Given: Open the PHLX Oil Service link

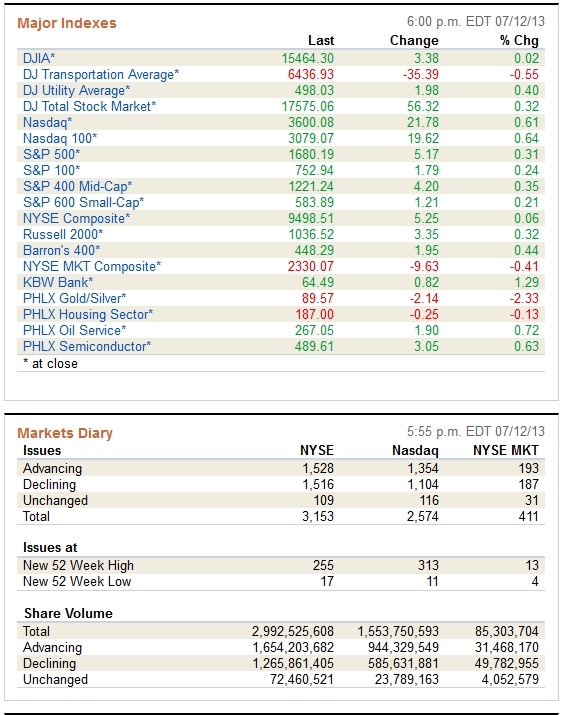Looking at the screenshot, I should (74, 330).
